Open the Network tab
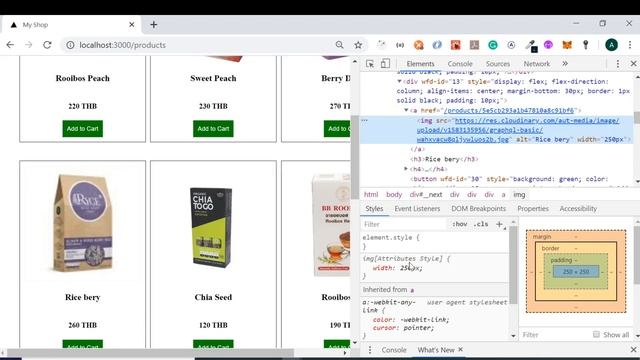 click(537, 64)
